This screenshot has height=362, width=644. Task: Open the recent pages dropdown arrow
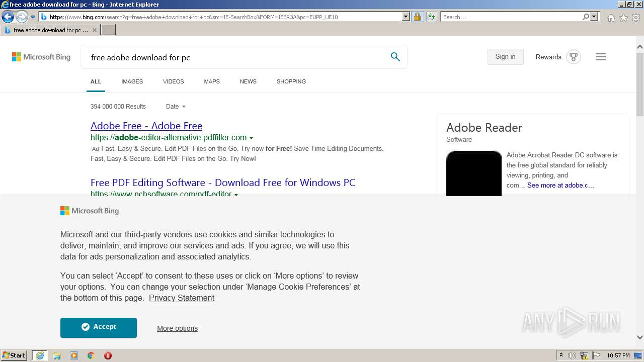[33, 17]
